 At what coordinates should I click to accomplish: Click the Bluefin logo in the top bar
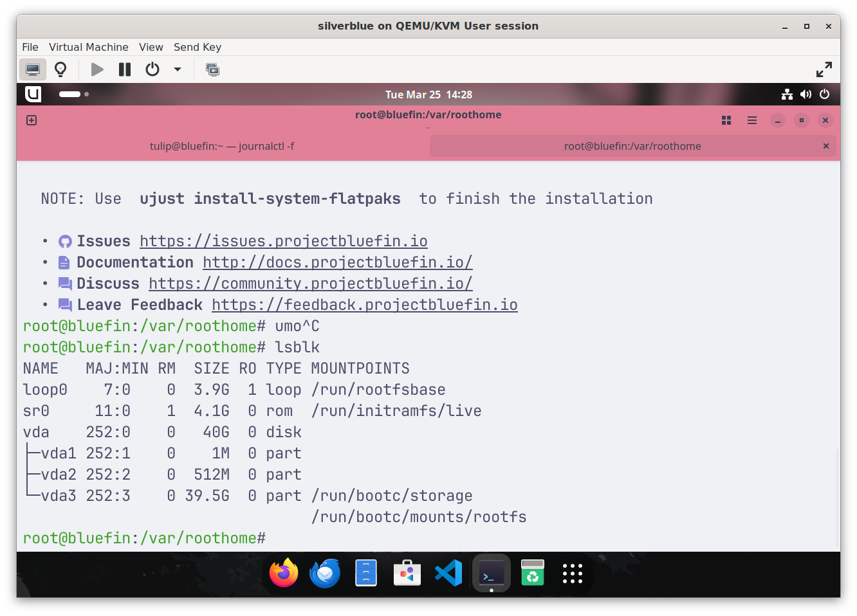(33, 94)
